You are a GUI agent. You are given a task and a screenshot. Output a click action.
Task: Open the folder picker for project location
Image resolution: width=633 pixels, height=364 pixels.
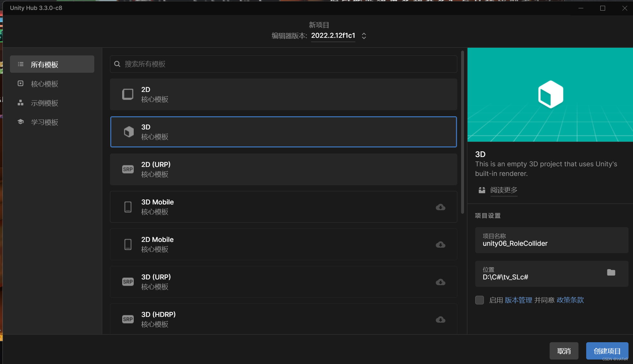(x=611, y=272)
